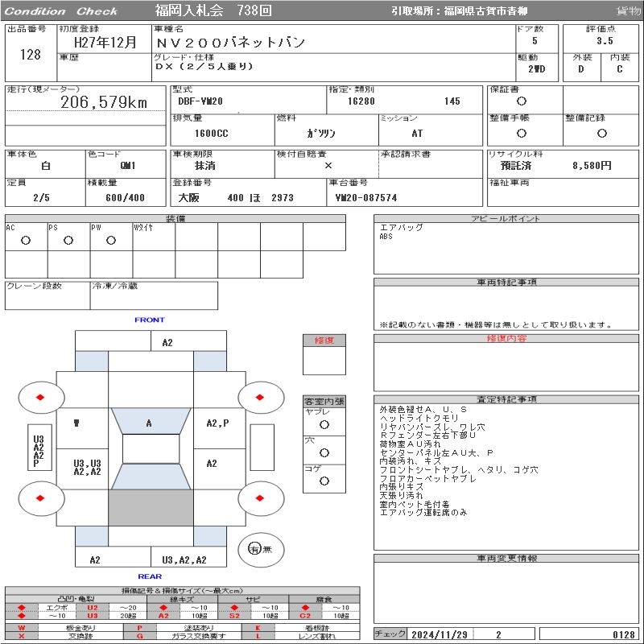Click the chassis number VM20-087574
The image size is (644, 644).
(366, 197)
